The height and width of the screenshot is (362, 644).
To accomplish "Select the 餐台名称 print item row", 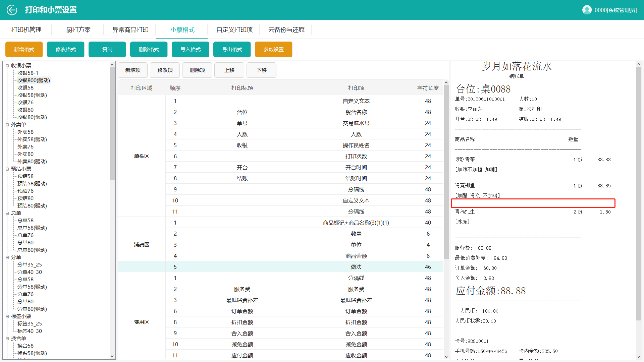I will (x=305, y=112).
